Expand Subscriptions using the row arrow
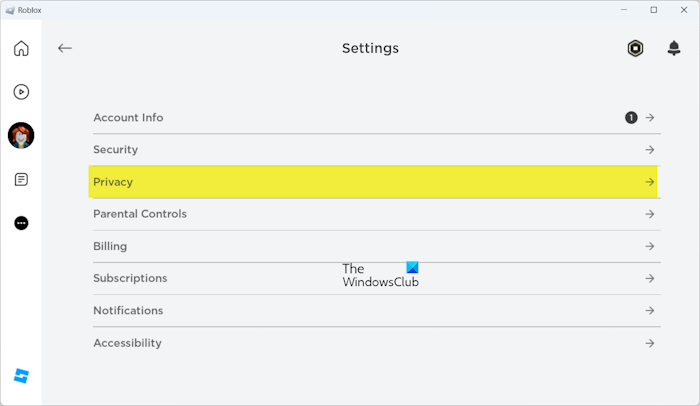700x406 pixels. (x=650, y=278)
